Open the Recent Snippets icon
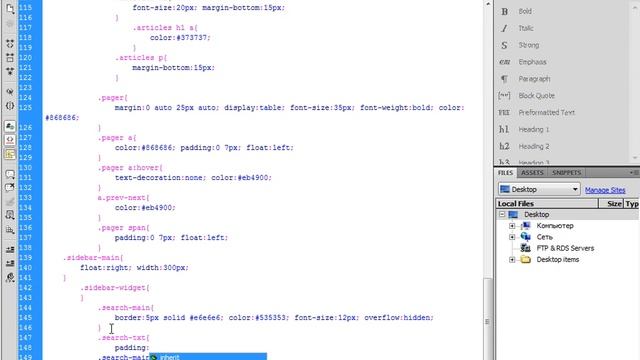640x360 pixels. point(10,215)
